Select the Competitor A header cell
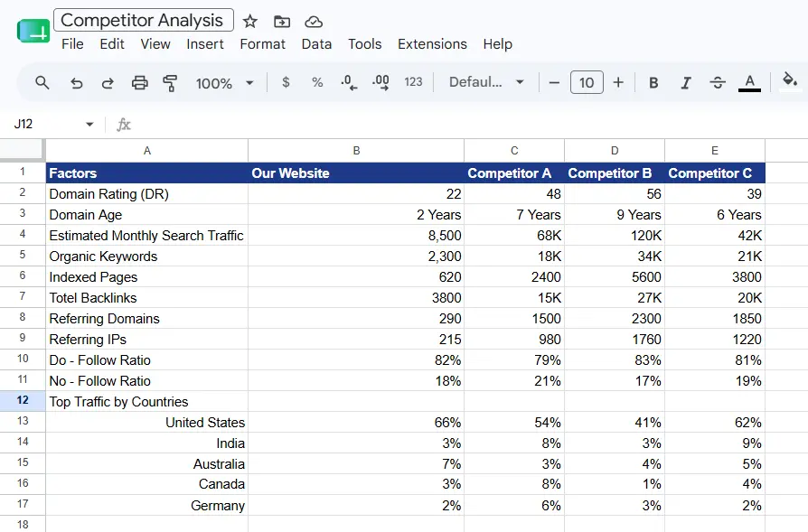This screenshot has width=808, height=532. [x=514, y=173]
